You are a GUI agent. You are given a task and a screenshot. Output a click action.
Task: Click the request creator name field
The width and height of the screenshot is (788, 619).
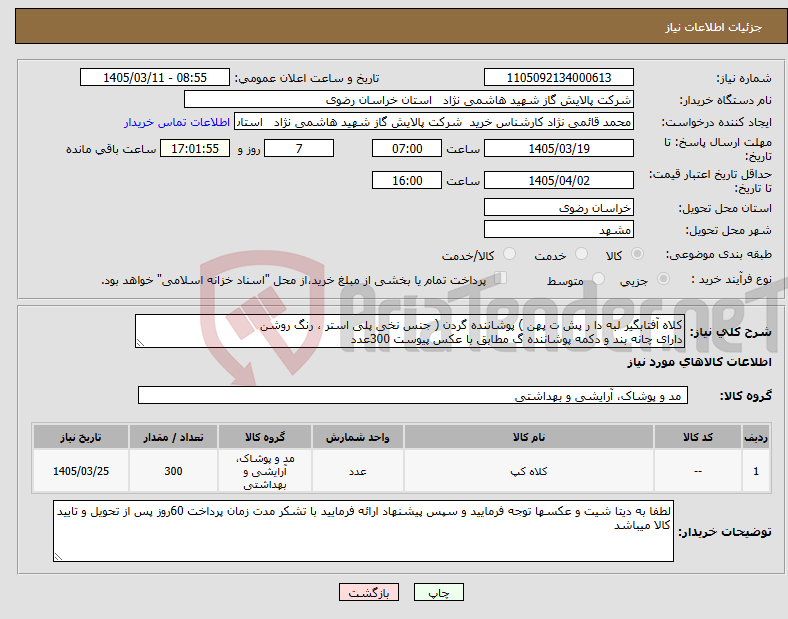(x=434, y=122)
